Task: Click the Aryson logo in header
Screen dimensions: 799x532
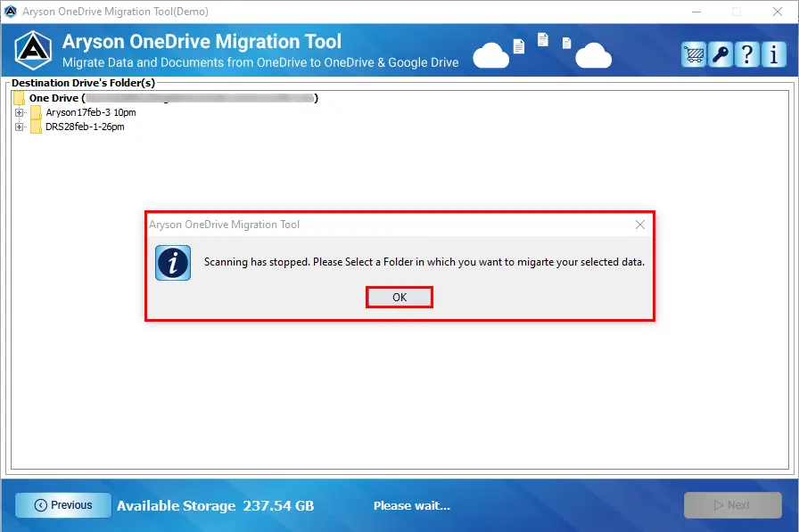Action: (x=33, y=51)
